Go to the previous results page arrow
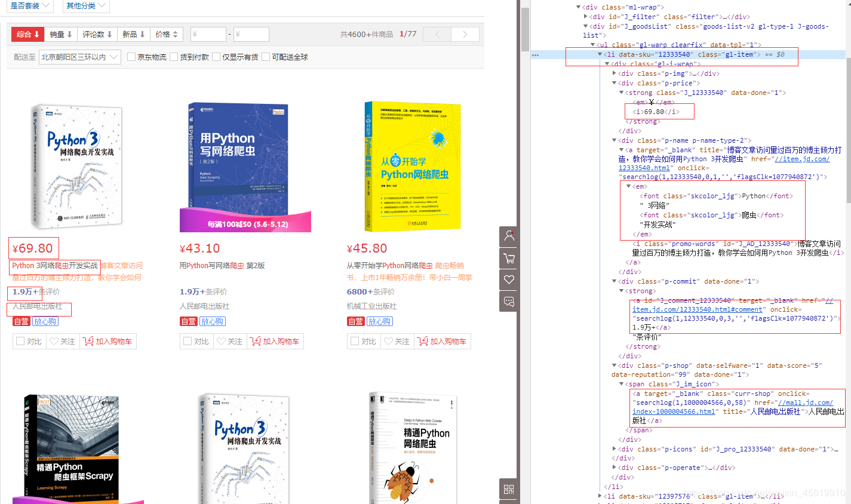 437,35
